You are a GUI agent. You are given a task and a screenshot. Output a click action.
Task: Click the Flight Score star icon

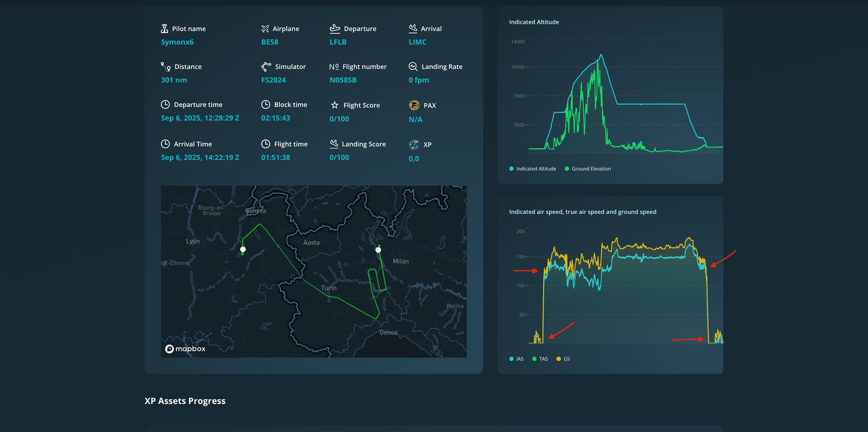[335, 105]
